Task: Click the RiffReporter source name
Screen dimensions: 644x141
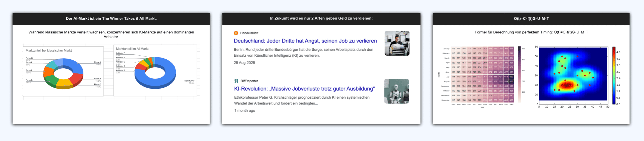Action: pyautogui.click(x=249, y=81)
